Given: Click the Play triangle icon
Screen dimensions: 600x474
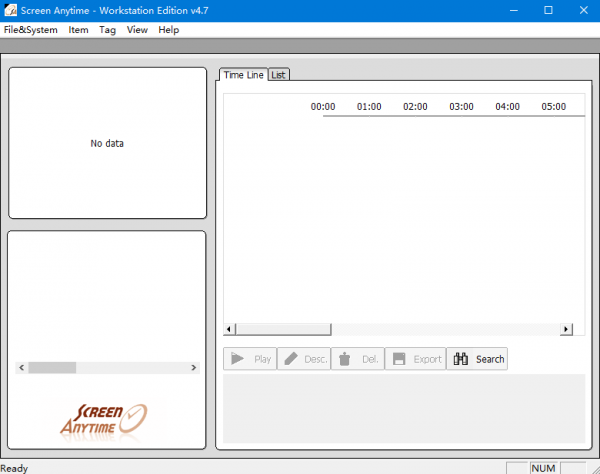Looking at the screenshot, I should click(x=237, y=359).
